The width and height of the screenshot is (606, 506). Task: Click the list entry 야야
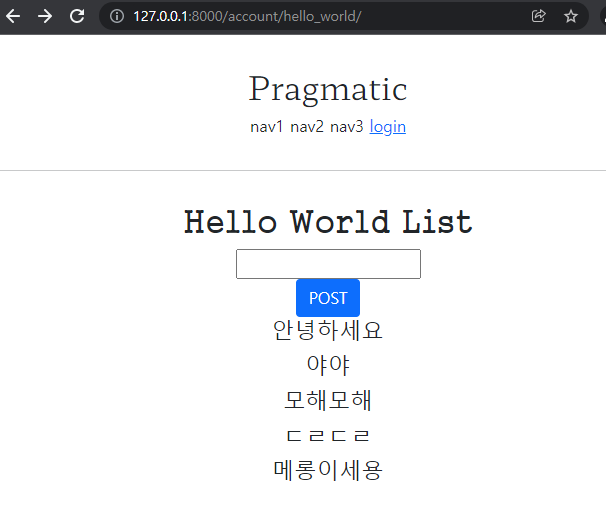pos(328,365)
